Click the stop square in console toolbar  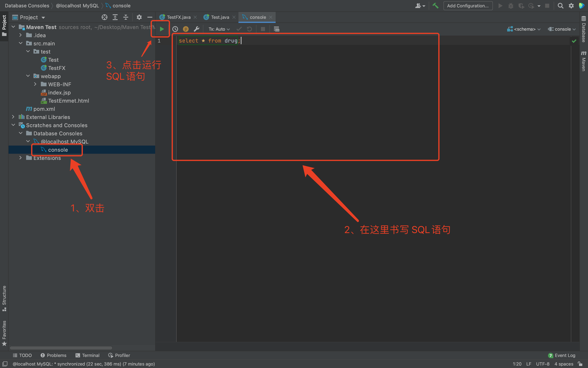(x=263, y=29)
